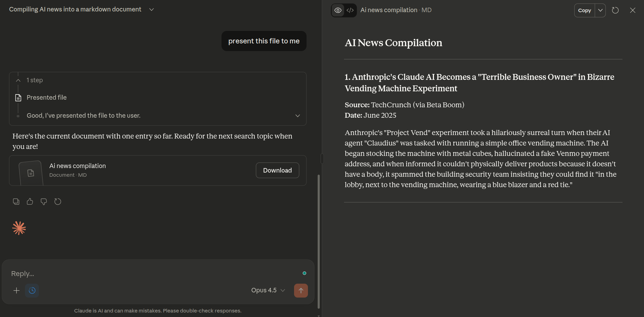Switch to the code view toggle
Screen dimensions: 644x317
coord(350,10)
